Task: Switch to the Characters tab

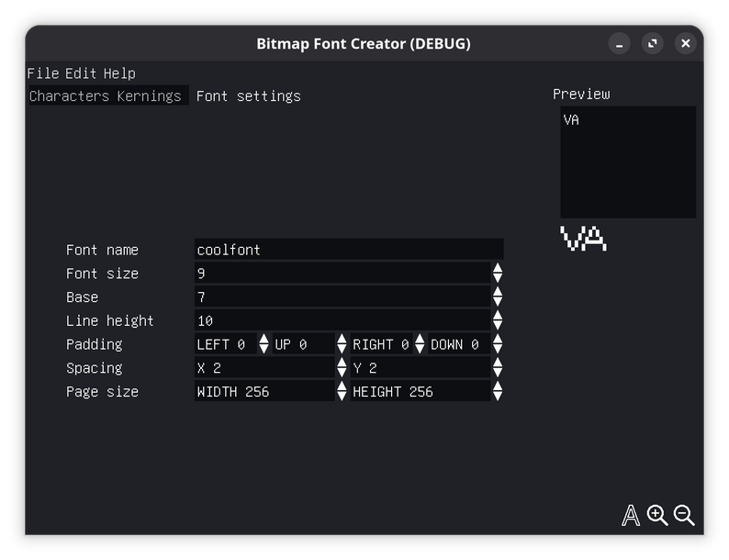Action: (69, 95)
